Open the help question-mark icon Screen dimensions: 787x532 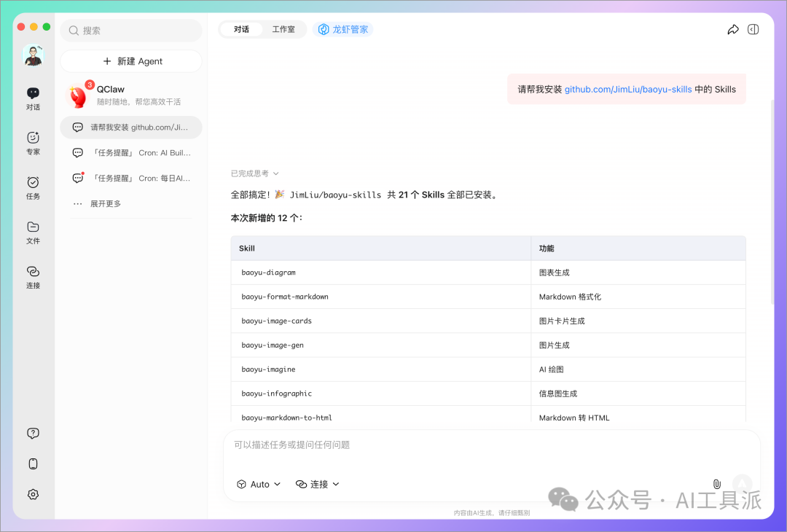click(x=33, y=433)
